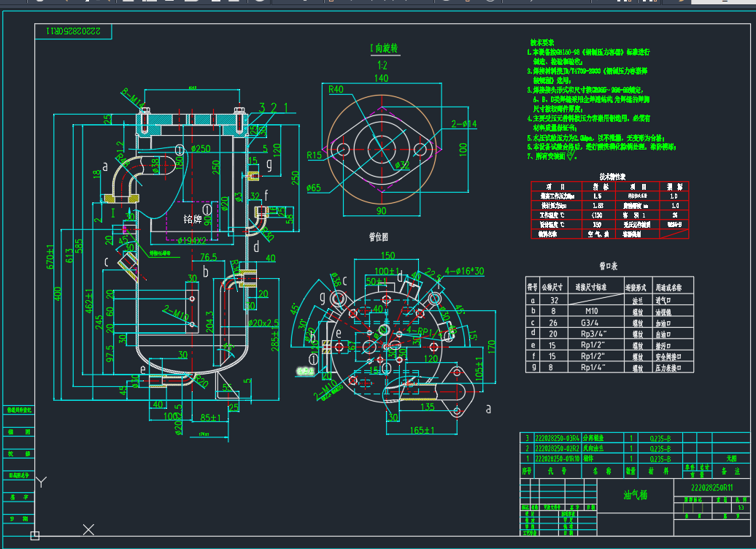Select 安全阀接口 in the nozzle table
This screenshot has width=756, height=549.
[668, 357]
